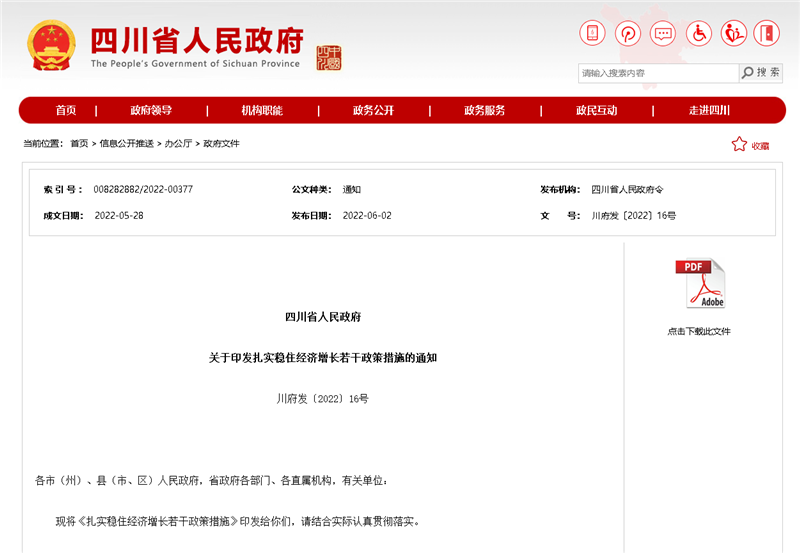Go to 政务公开 section
800x553 pixels.
pyautogui.click(x=373, y=110)
